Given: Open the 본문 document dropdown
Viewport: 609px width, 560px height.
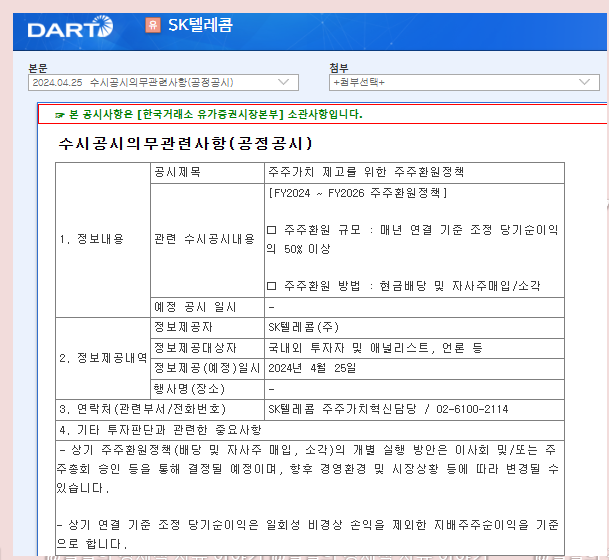Looking at the screenshot, I should tap(163, 82).
